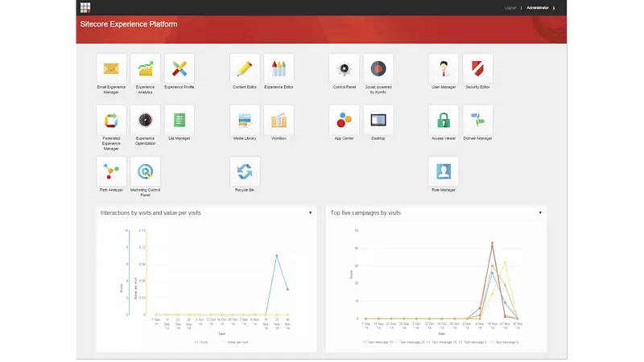This screenshot has height=362, width=644.
Task: Toggle the Test message 19 legend series
Action: (378, 342)
